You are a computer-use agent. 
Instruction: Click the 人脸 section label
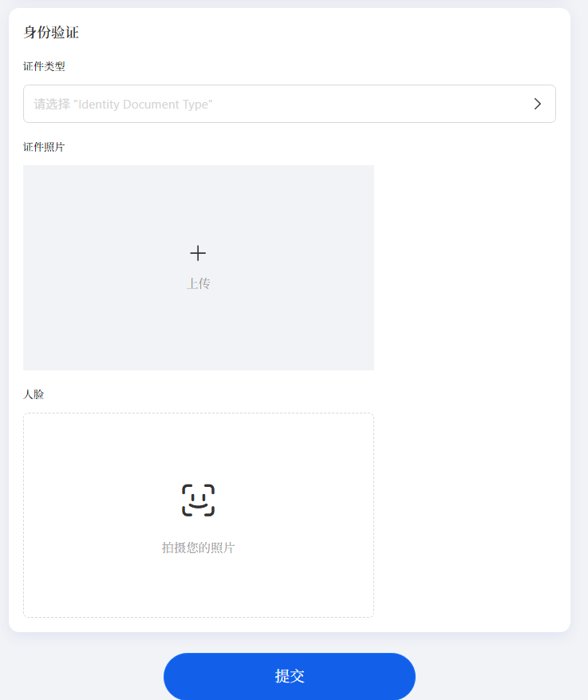click(x=34, y=394)
